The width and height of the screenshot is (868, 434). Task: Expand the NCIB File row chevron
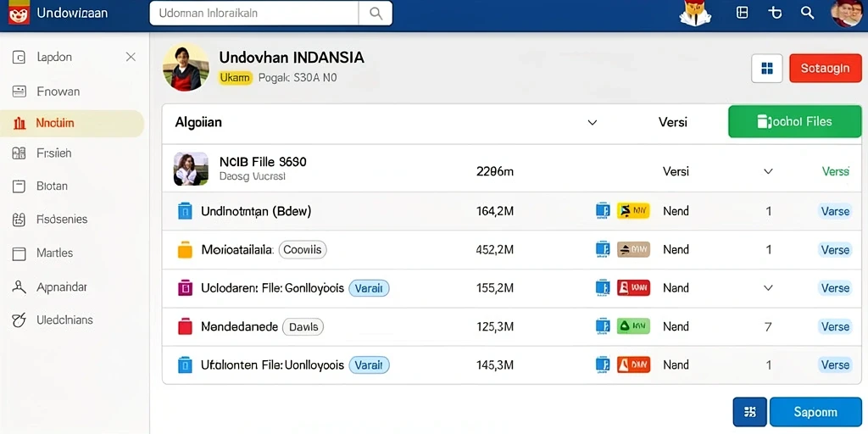click(x=768, y=171)
